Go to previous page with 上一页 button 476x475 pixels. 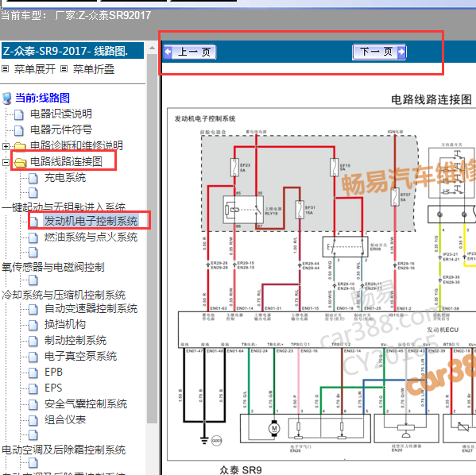pos(190,52)
